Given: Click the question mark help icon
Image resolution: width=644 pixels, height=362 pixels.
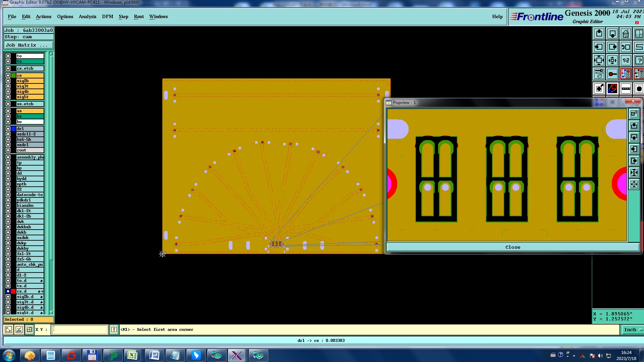Looking at the screenshot, I should click(639, 61).
